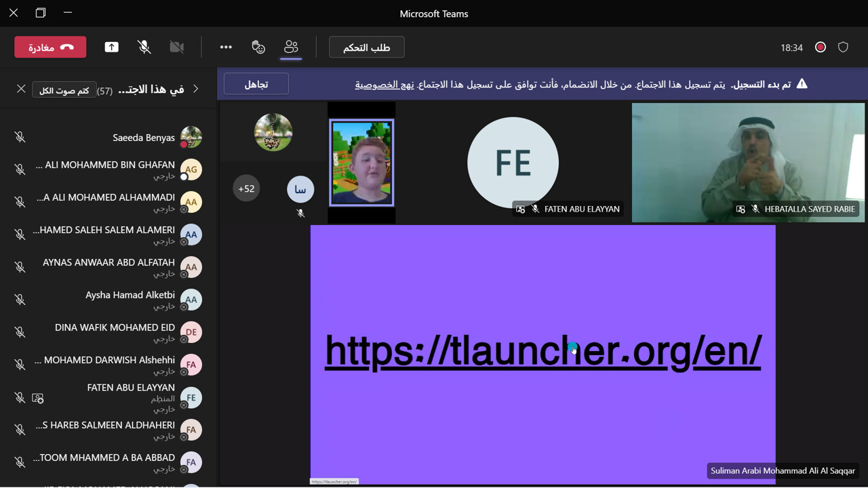Select participant TOOM MHAMMED A BA ABBAD

click(104, 457)
